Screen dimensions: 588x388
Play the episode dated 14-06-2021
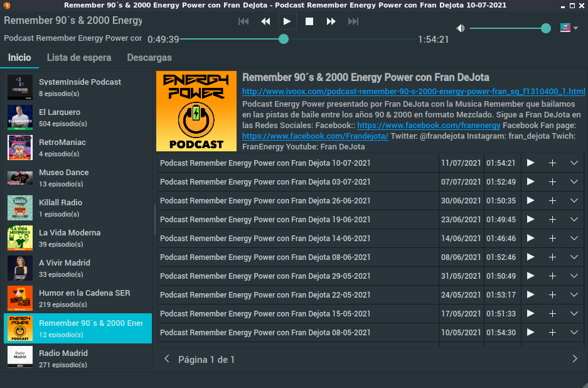click(x=530, y=239)
